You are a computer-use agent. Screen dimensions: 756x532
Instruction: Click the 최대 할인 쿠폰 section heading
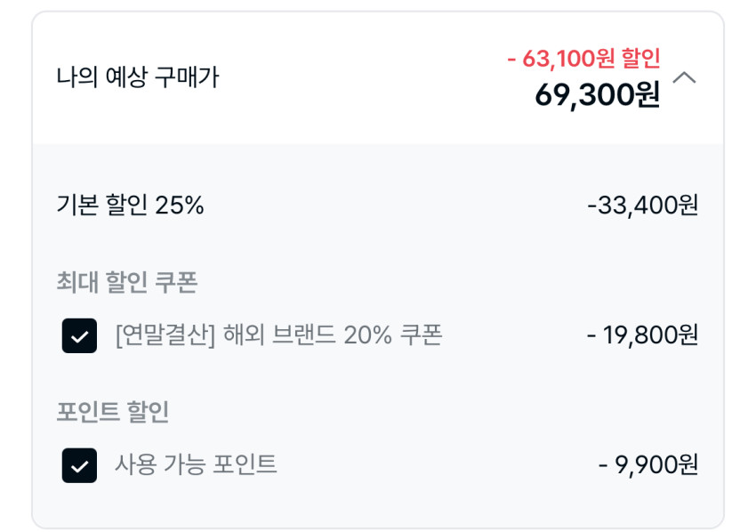[x=126, y=283]
